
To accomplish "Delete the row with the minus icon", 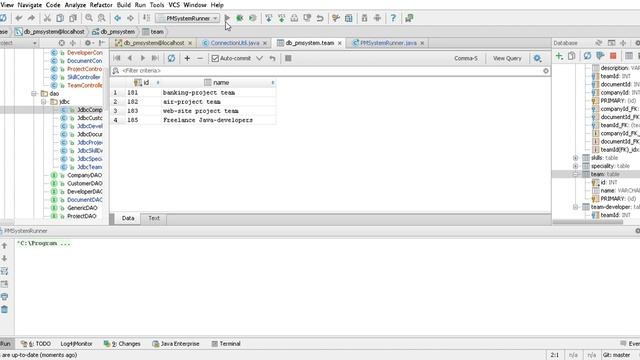I will tap(200, 58).
